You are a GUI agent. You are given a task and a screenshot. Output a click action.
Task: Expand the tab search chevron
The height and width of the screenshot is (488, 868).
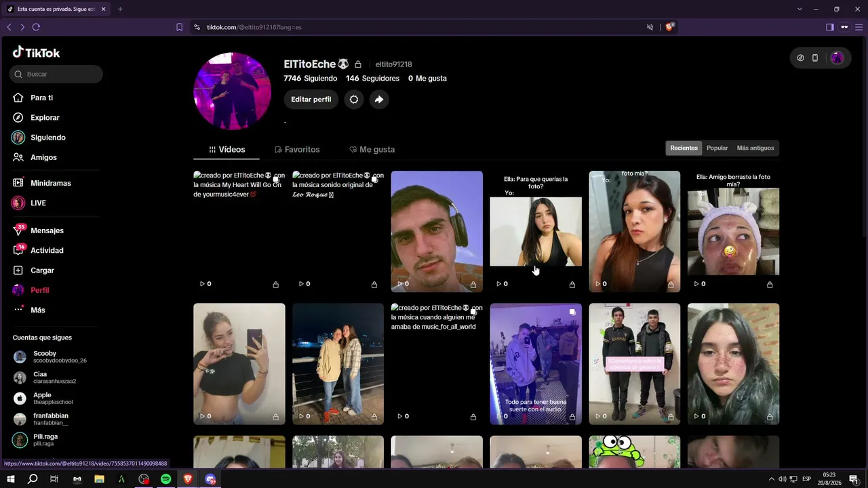[x=800, y=9]
